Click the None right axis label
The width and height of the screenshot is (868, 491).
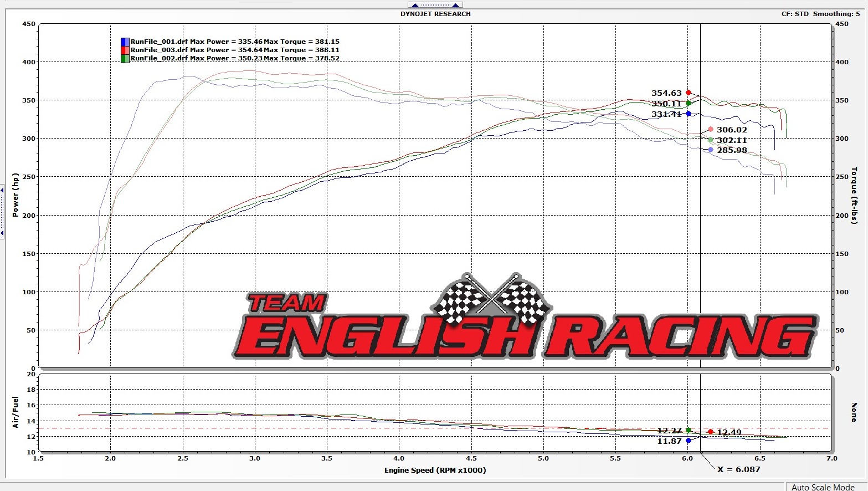tap(854, 412)
